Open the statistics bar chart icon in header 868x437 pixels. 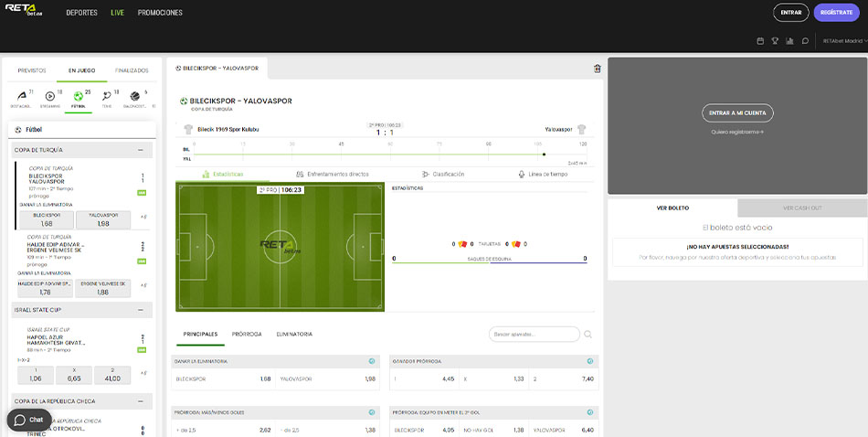click(x=790, y=41)
